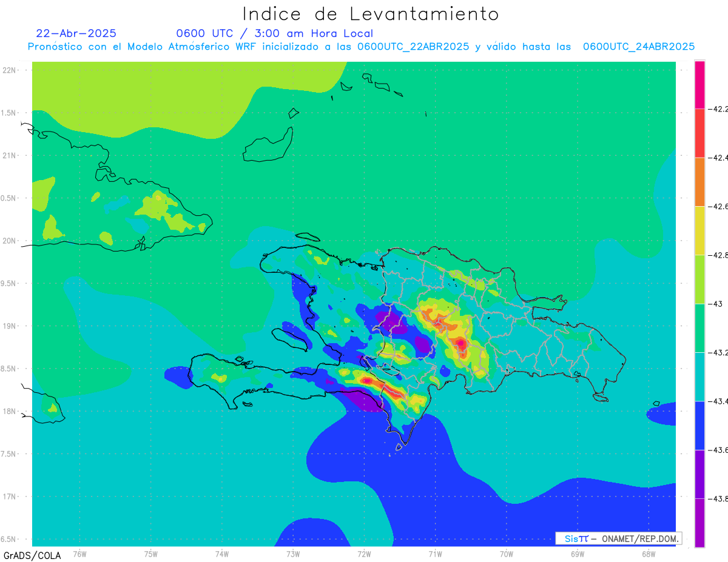Select the yellow swatch between -42.6 and -42.8

click(699, 230)
